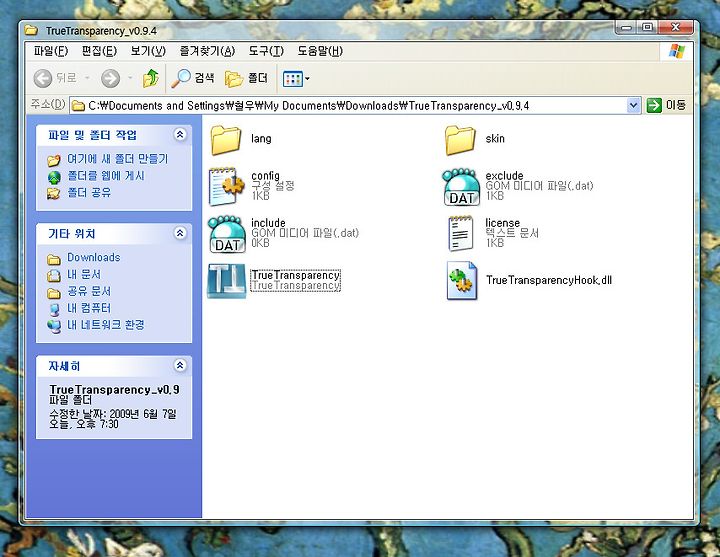Click the 폴더를 웹에 게시 link
The width and height of the screenshot is (720, 557).
click(106, 176)
